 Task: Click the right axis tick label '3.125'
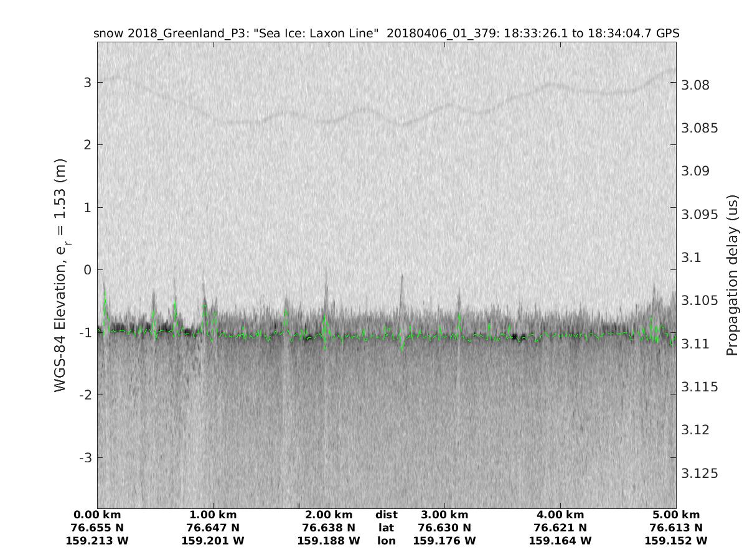699,474
